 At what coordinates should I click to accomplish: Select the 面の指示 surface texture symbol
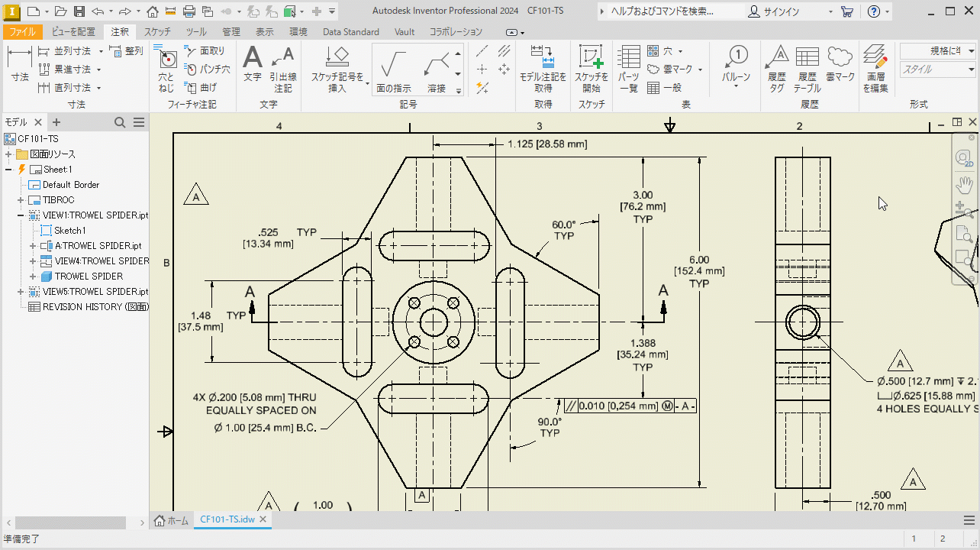click(394, 70)
